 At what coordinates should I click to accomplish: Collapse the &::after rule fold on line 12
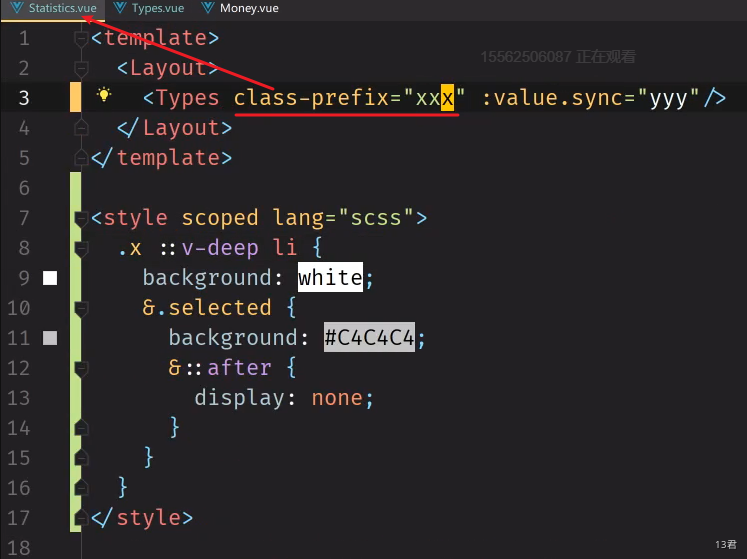tap(81, 368)
